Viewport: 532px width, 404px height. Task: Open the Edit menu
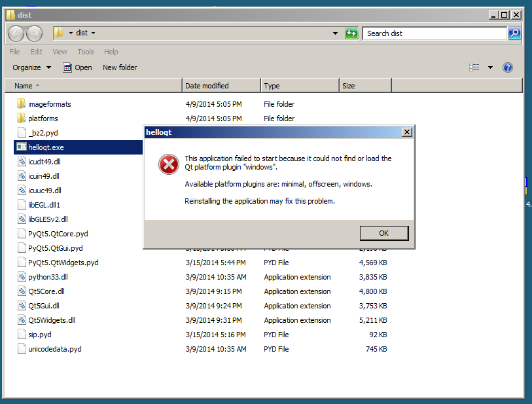pyautogui.click(x=36, y=52)
